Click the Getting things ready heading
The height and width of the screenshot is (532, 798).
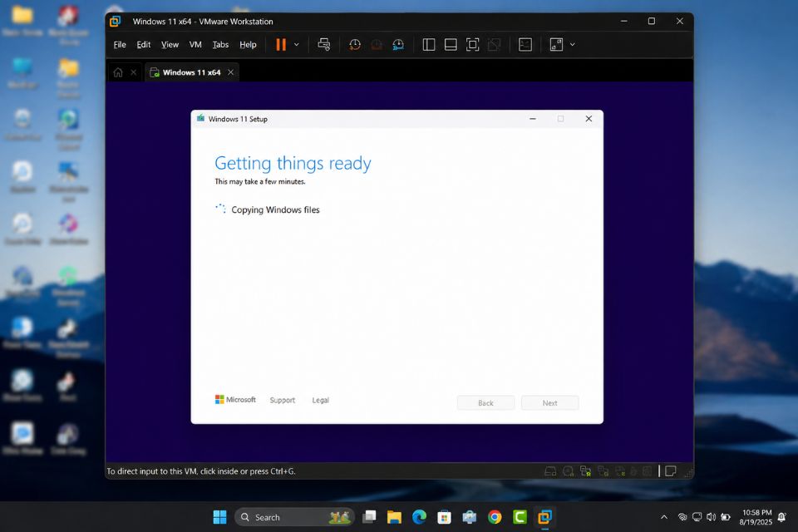pos(293,164)
